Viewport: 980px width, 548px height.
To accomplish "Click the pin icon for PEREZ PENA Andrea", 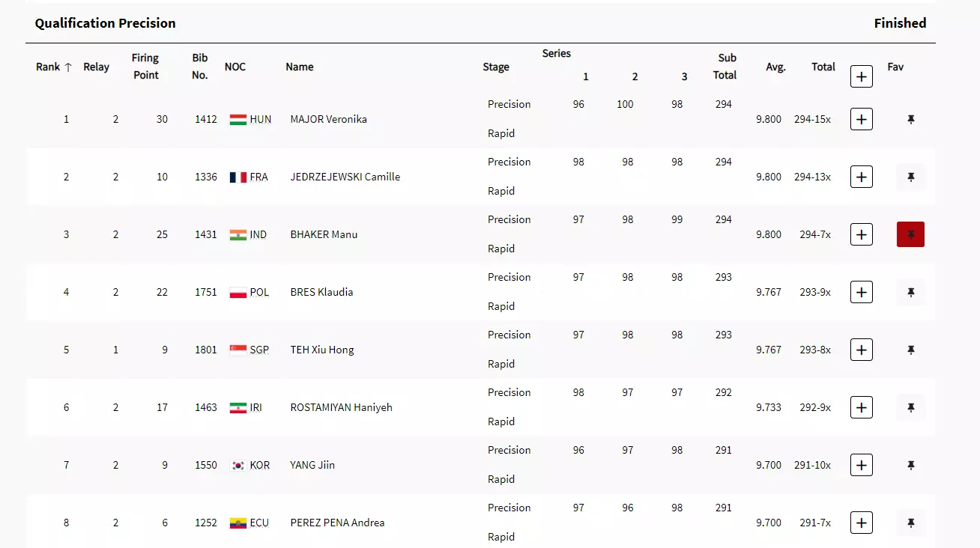I will pyautogui.click(x=910, y=523).
